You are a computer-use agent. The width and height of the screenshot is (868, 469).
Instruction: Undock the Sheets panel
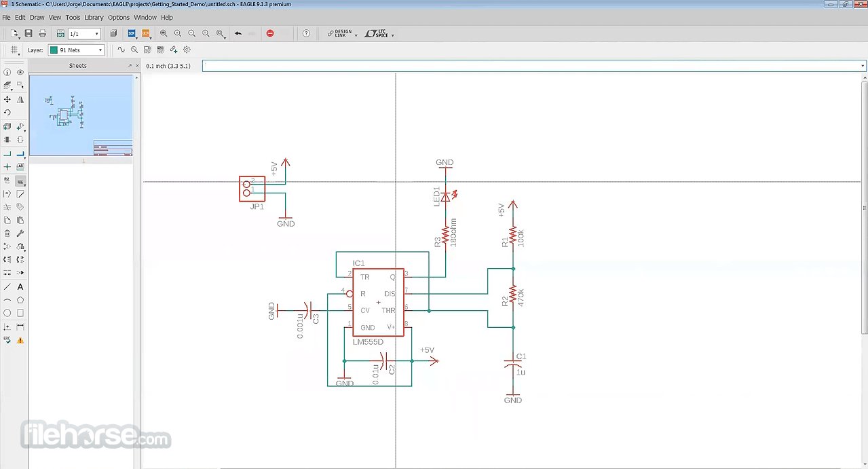130,66
